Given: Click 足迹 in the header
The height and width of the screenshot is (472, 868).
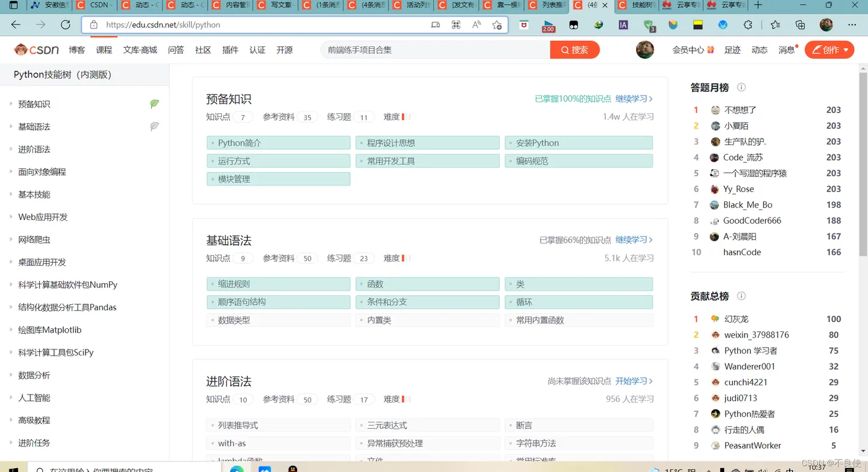Looking at the screenshot, I should tap(732, 50).
